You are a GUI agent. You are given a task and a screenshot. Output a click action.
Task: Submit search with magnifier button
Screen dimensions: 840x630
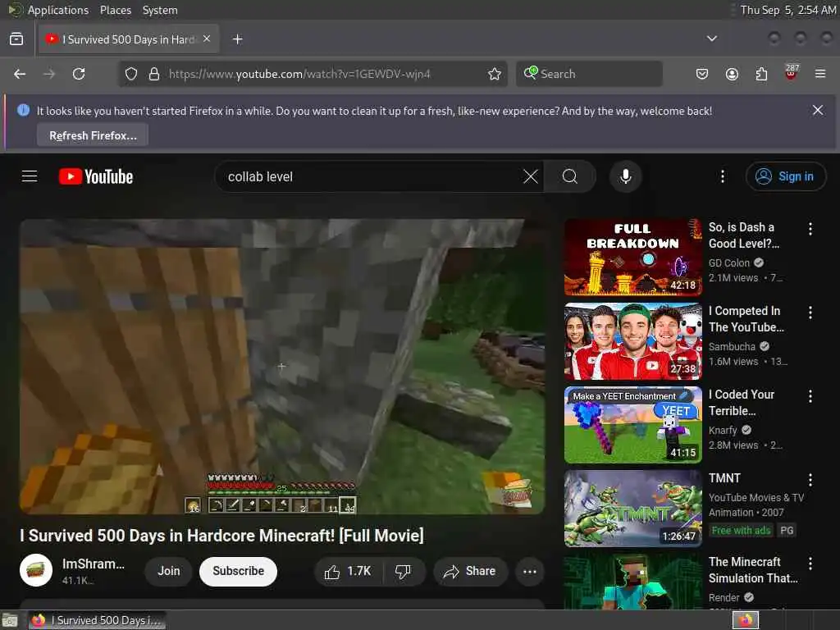point(570,176)
